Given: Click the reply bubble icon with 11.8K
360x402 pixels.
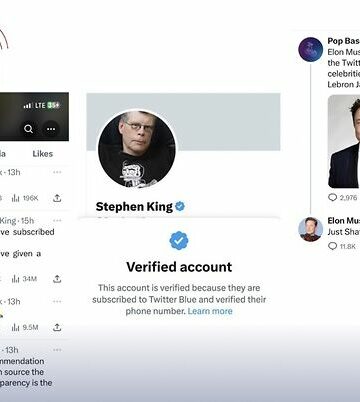Looking at the screenshot, I should (332, 246).
